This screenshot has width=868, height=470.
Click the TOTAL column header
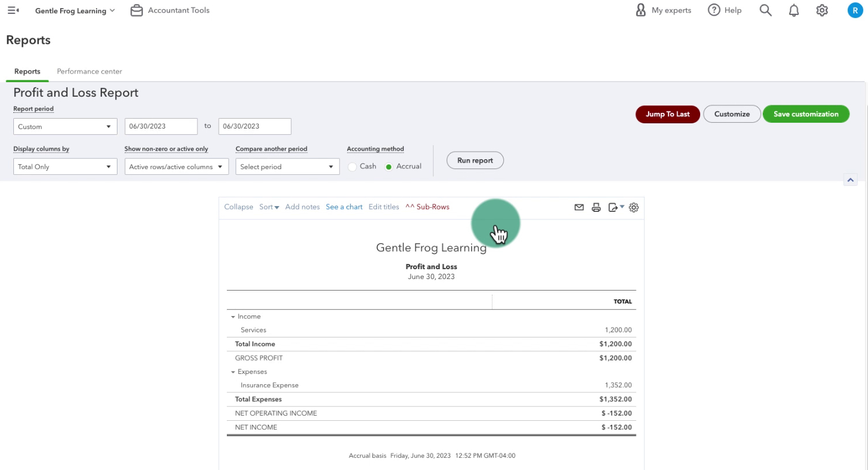coord(623,302)
